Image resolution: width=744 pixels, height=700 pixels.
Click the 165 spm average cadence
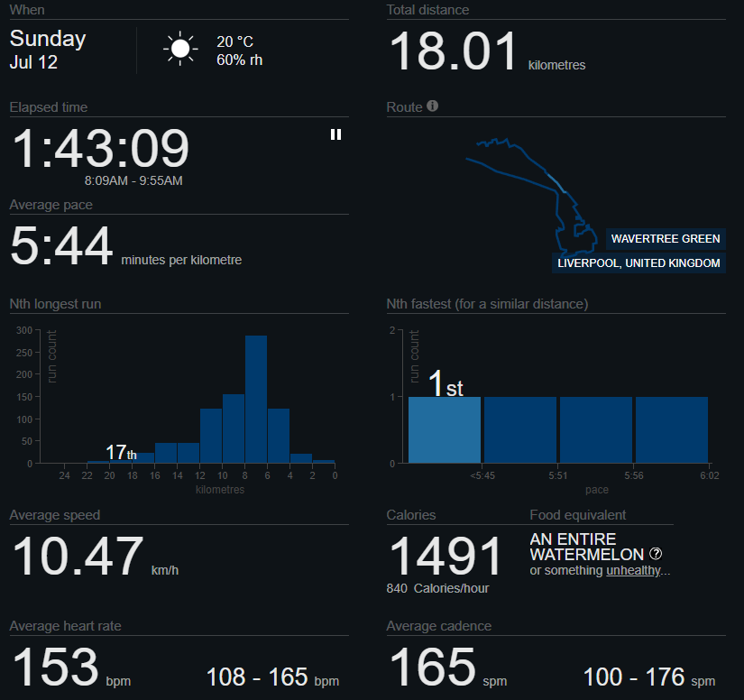(447, 667)
